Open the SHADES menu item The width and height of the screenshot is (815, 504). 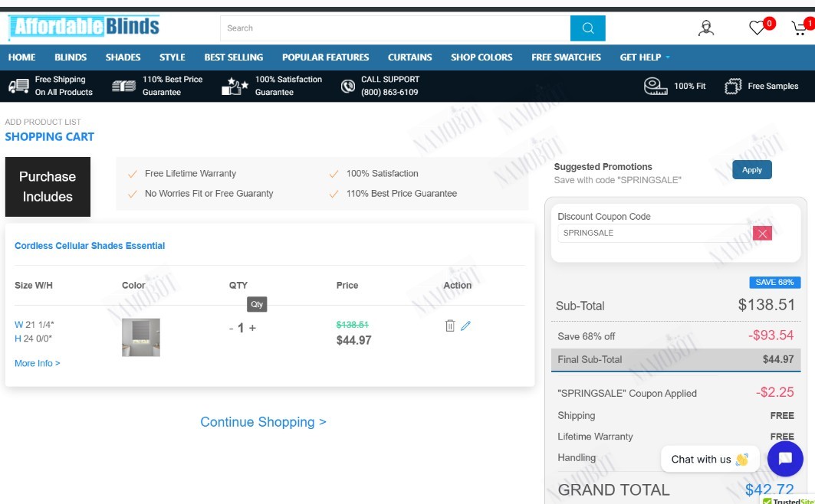click(x=123, y=57)
